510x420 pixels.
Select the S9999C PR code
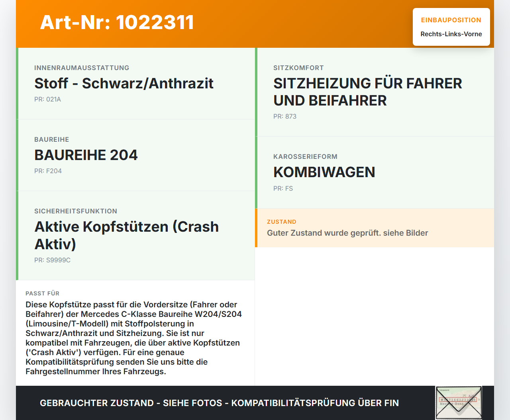52,260
